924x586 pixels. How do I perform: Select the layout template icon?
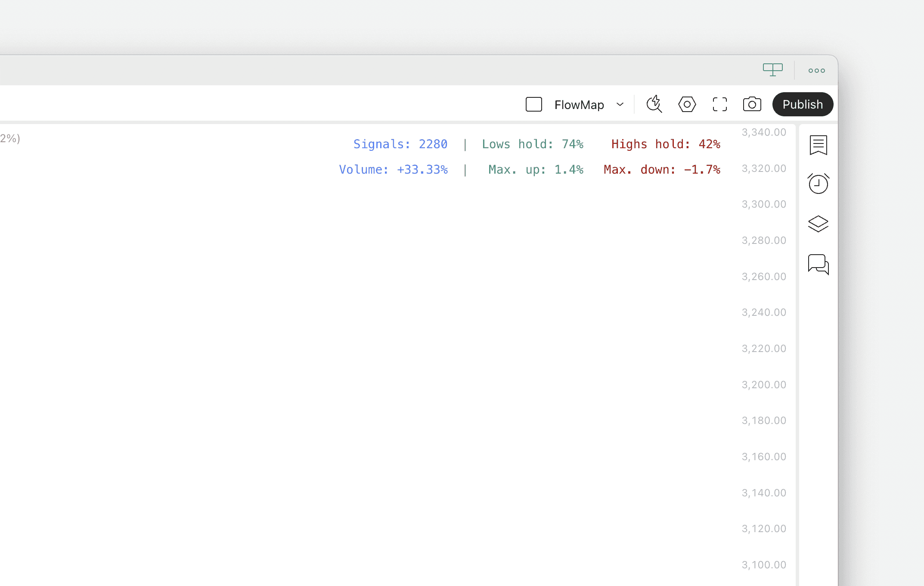tap(772, 69)
